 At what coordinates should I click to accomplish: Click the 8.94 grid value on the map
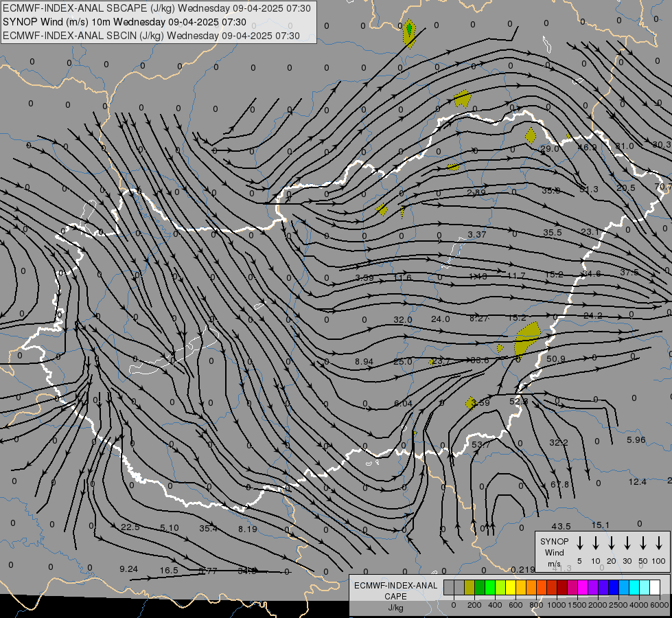coord(364,362)
